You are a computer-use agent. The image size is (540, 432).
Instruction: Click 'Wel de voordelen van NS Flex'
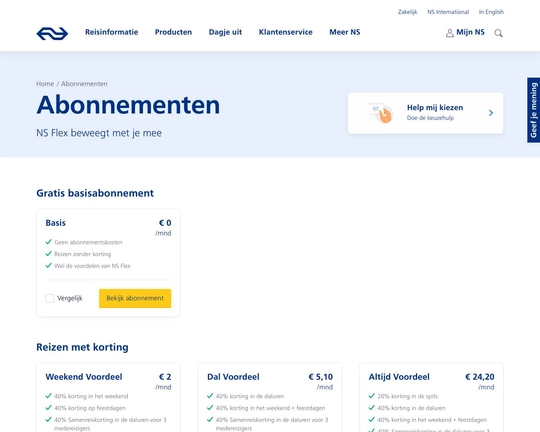92,266
